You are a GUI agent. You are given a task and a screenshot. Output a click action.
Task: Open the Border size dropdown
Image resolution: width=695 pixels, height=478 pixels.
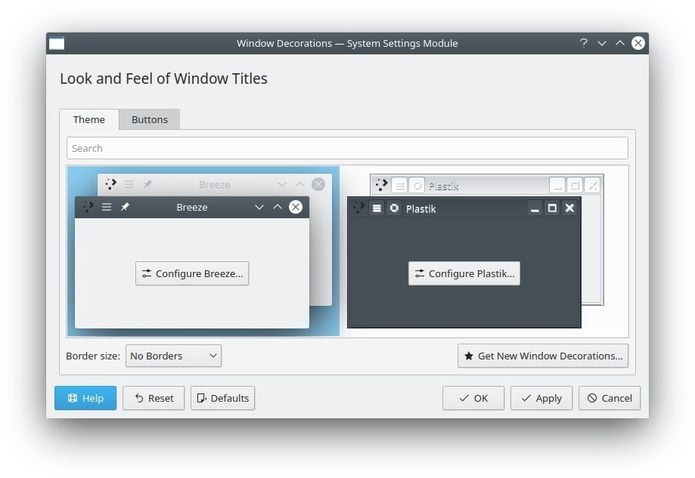tap(173, 356)
